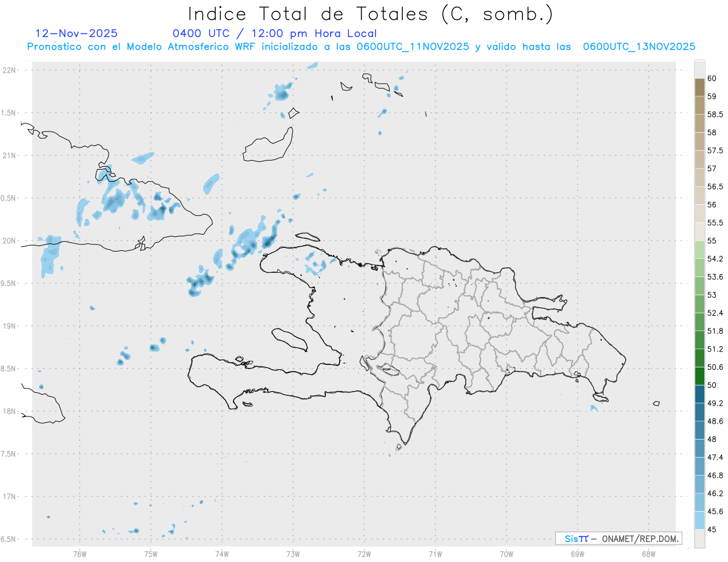
Task: Click the '18N' latitude label
Action: tap(10, 411)
